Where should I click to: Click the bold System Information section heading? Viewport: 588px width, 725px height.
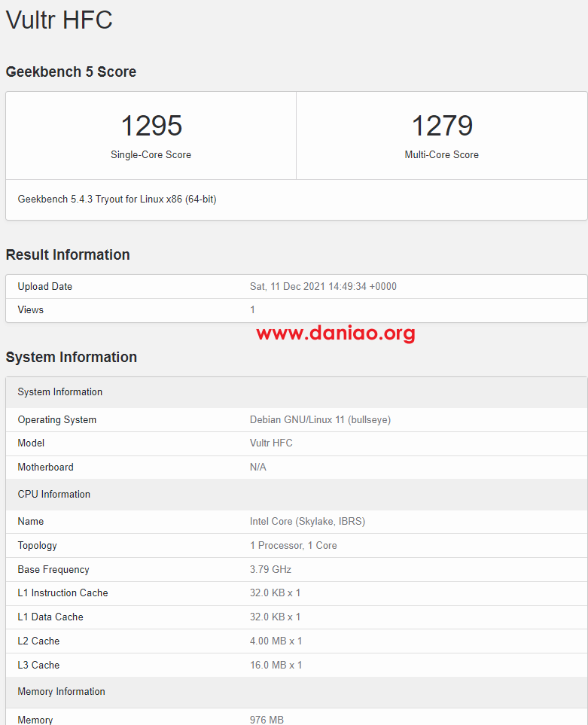tap(72, 357)
